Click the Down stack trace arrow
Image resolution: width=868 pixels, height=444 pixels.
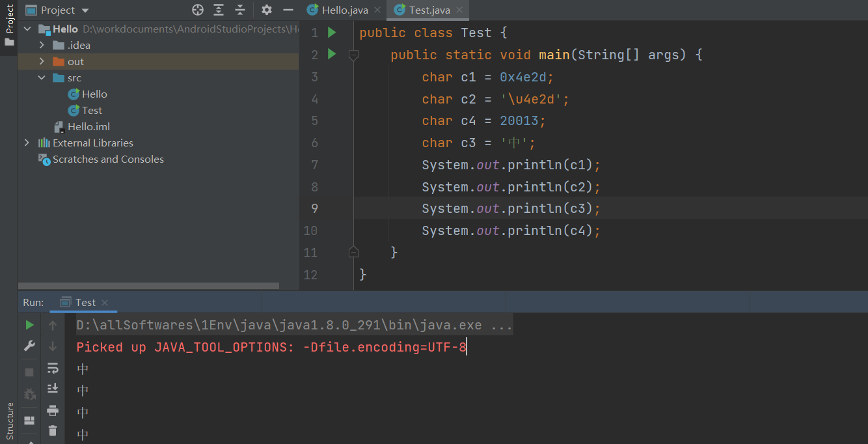point(53,346)
